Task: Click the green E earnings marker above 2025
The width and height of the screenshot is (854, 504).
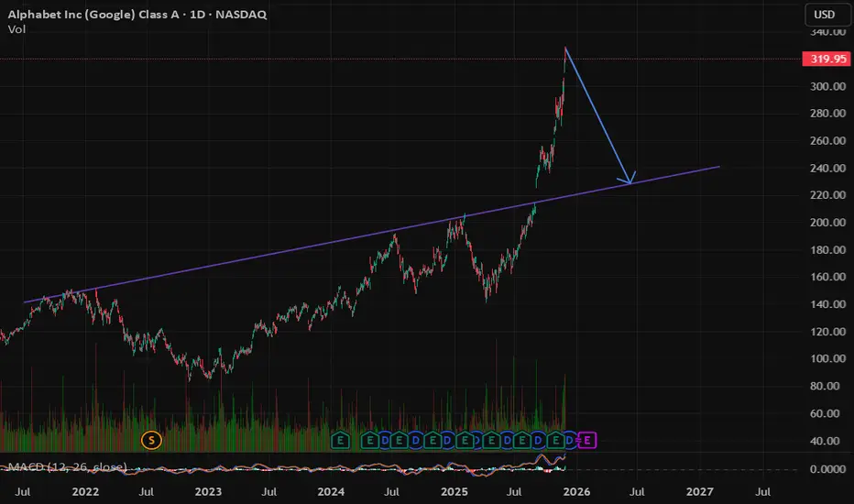Action: 465,440
